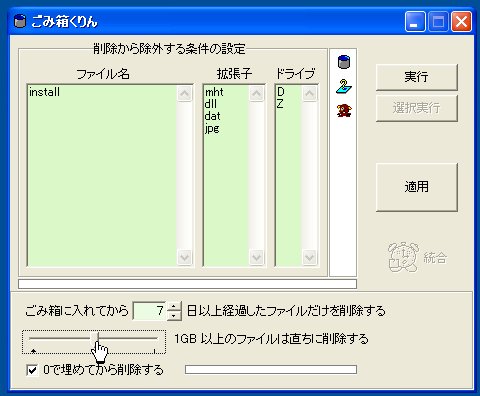Image resolution: width=480 pixels, height=396 pixels.
Task: Click ドライブ list scrollbar up arrow
Action: tap(309, 93)
